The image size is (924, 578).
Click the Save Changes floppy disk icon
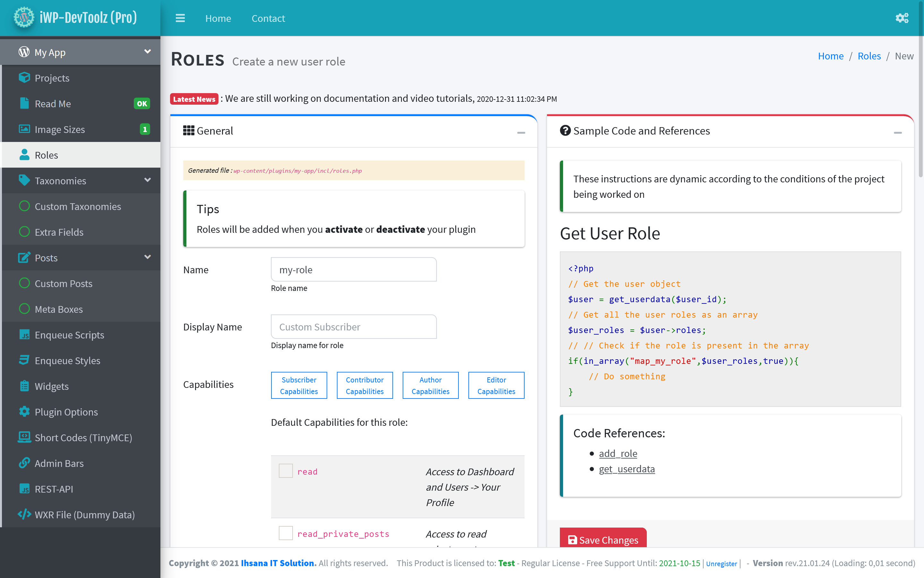572,540
